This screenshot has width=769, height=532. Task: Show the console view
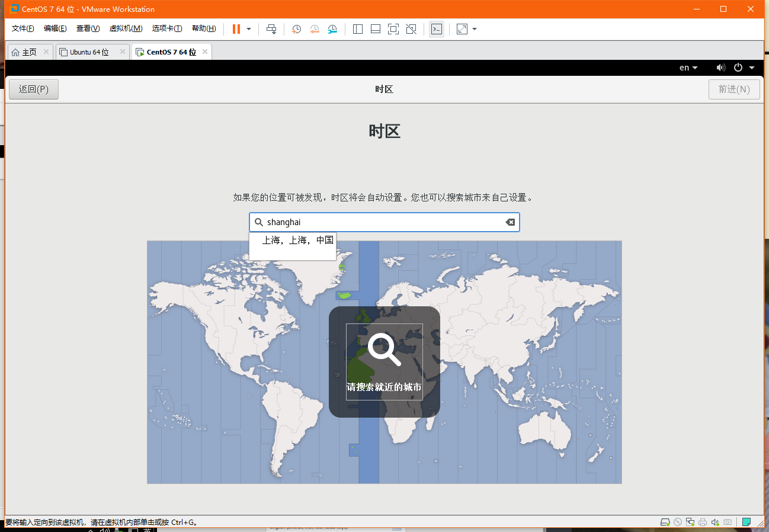[x=437, y=29]
